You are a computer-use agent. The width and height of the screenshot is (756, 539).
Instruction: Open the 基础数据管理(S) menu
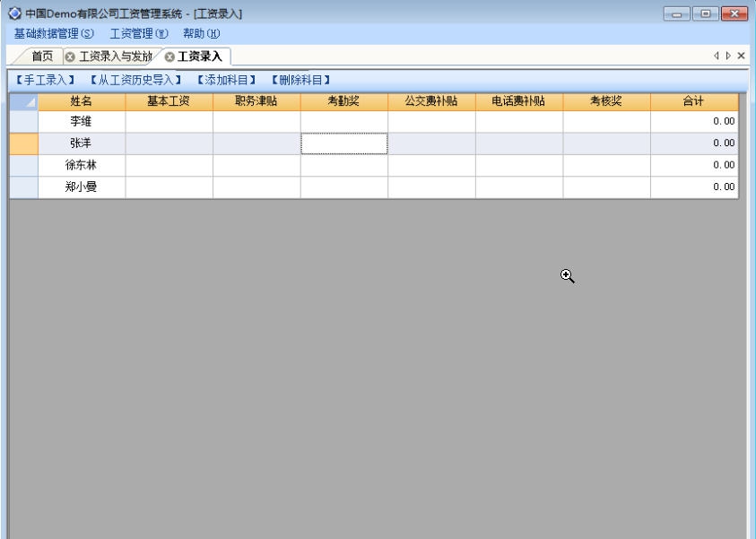(x=54, y=34)
